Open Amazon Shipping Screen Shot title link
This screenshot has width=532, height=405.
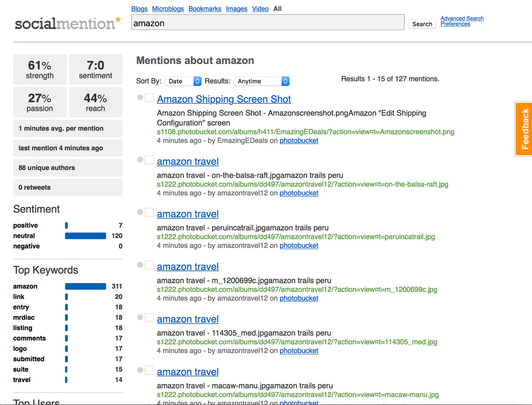tap(224, 99)
